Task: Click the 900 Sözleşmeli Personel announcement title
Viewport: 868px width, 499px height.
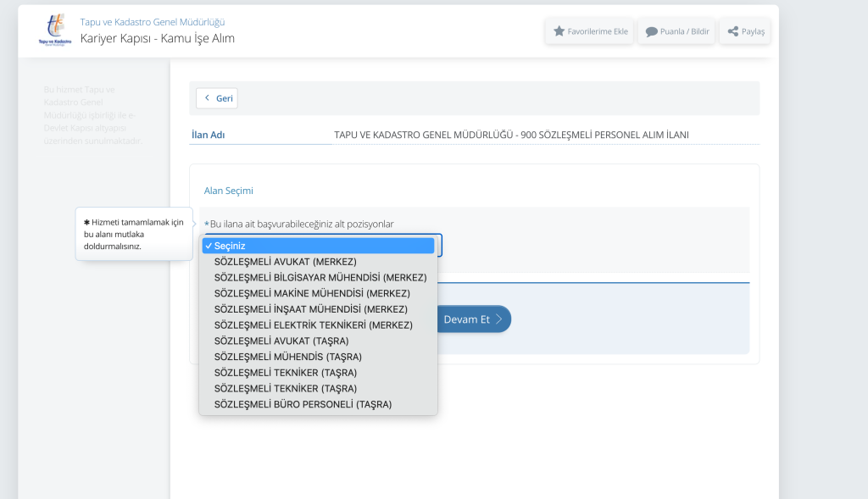Action: coord(511,135)
